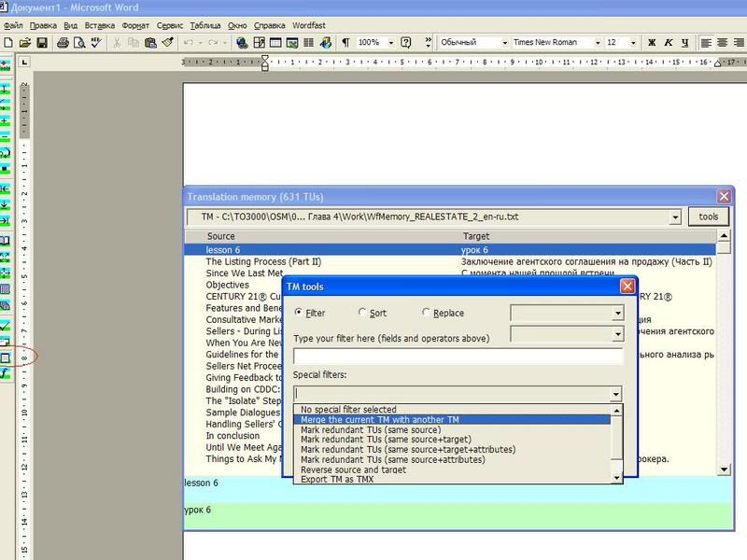This screenshot has height=560, width=747.
Task: Open the Tables and Borders toolbar
Action: tap(260, 43)
